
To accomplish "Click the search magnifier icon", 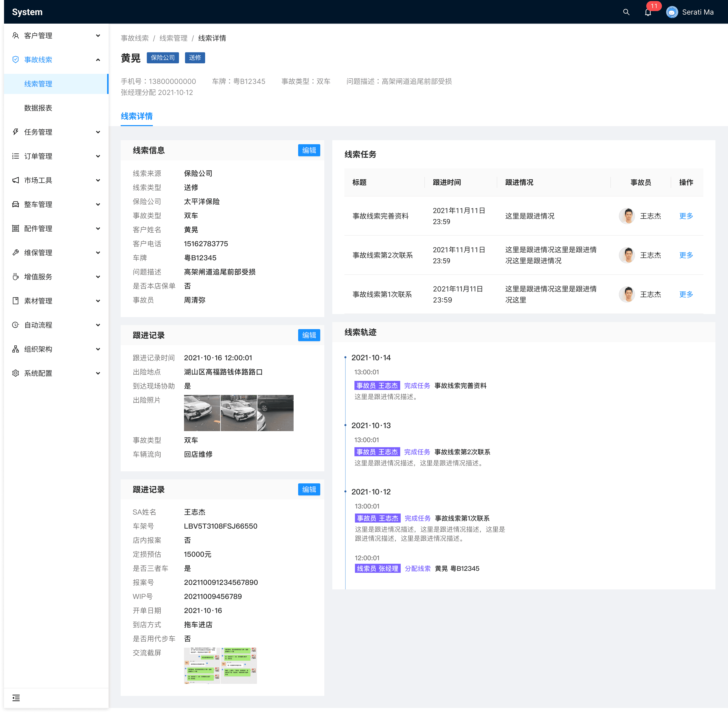I will tap(626, 12).
